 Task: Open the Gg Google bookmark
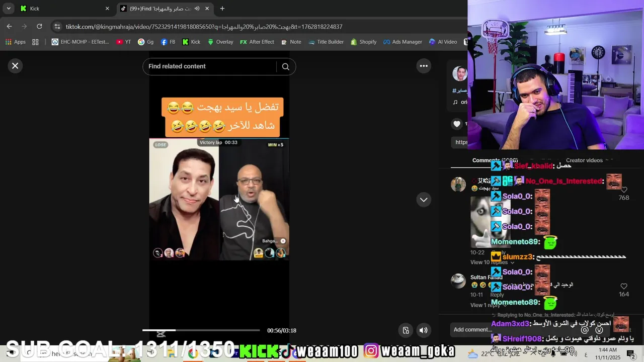[x=146, y=42]
